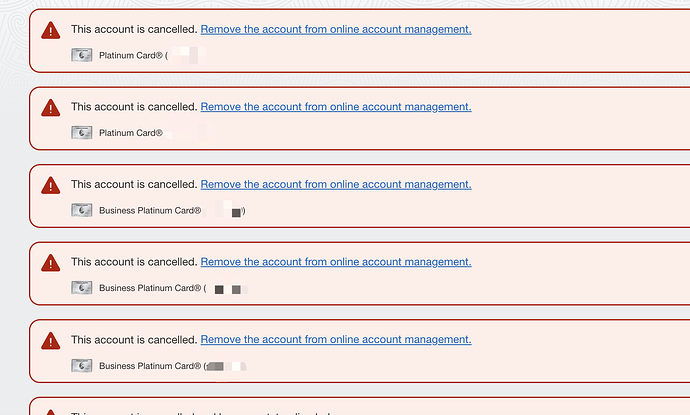Viewport: 690px width, 415px height.
Task: Click the Business Platinum Card® label in the fifth alert
Action: click(150, 366)
